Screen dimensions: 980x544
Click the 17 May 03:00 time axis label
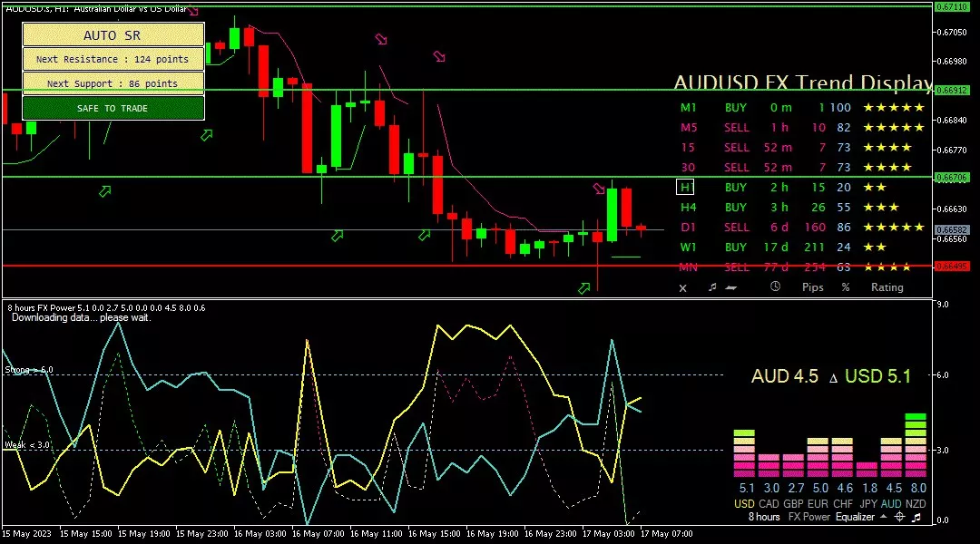[x=608, y=534]
